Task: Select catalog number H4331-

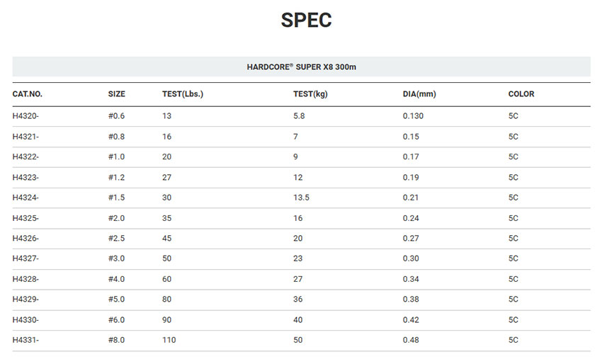Action: point(25,340)
